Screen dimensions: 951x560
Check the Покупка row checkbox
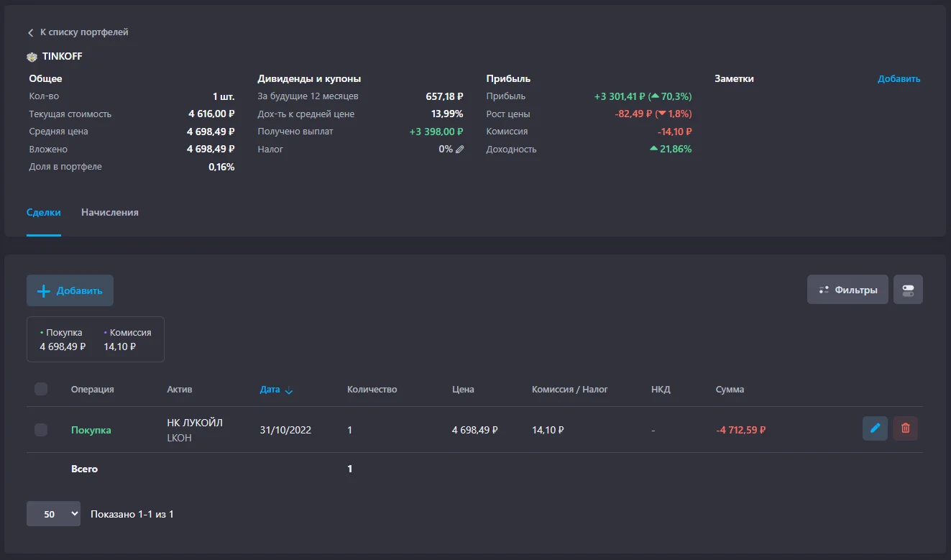tap(41, 430)
